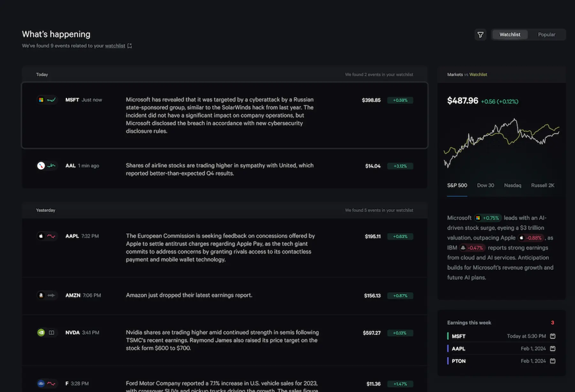Click the NVDA ticker symbol

point(73,333)
